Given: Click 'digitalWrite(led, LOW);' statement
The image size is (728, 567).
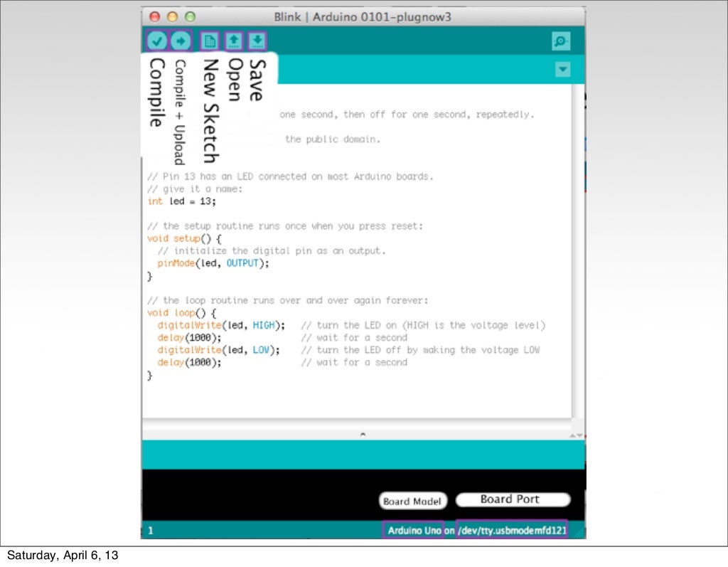Looking at the screenshot, I should (219, 350).
